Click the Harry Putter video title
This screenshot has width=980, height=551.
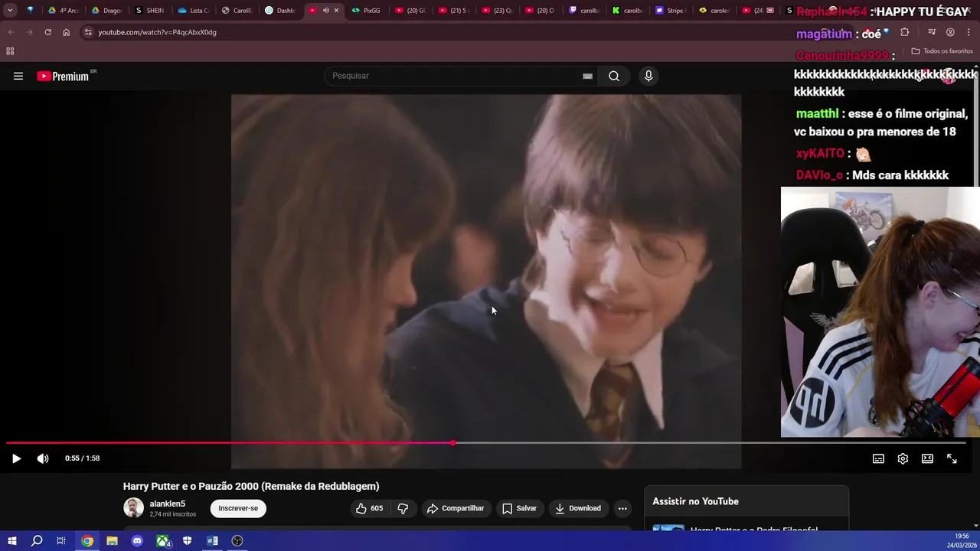coord(251,486)
